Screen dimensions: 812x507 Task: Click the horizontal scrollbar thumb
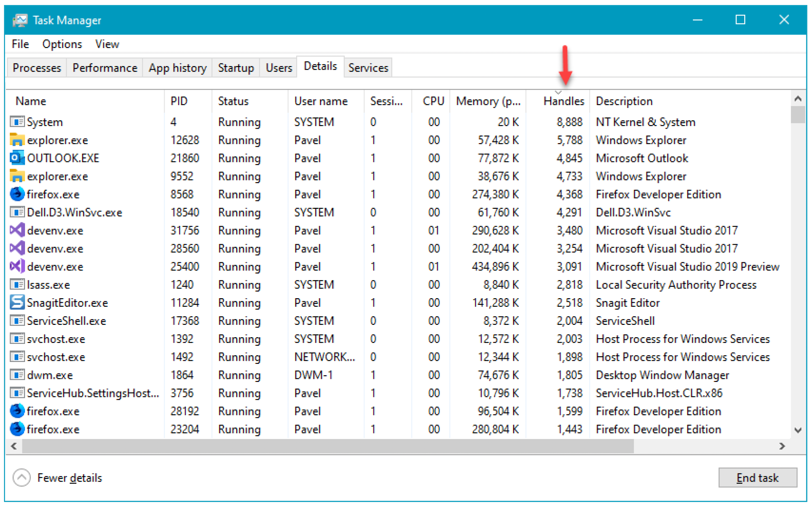[328, 446]
